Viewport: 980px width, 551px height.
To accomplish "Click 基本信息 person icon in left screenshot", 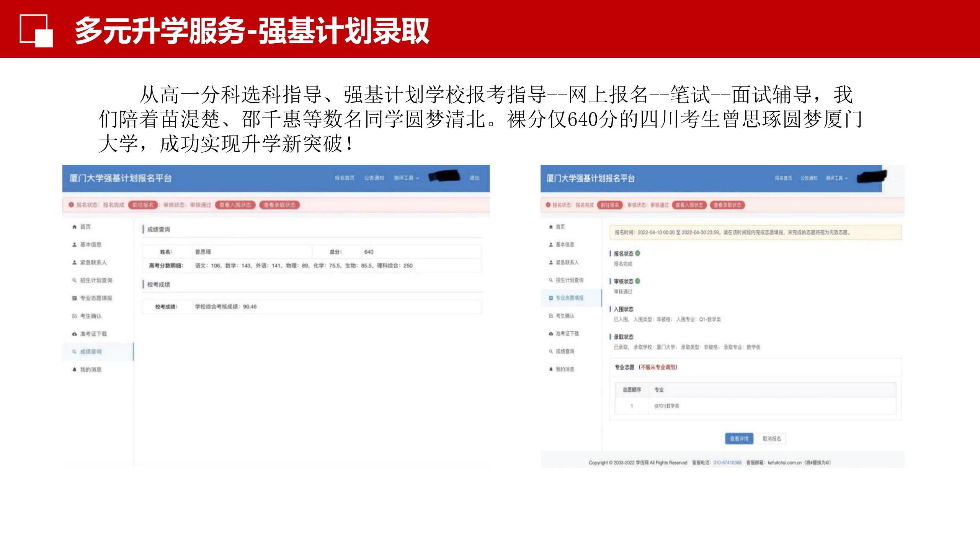I will tap(74, 245).
